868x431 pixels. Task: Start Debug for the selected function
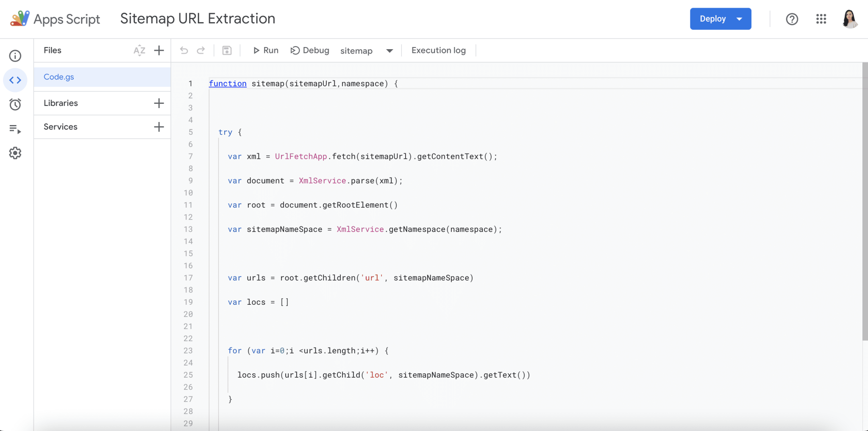310,50
